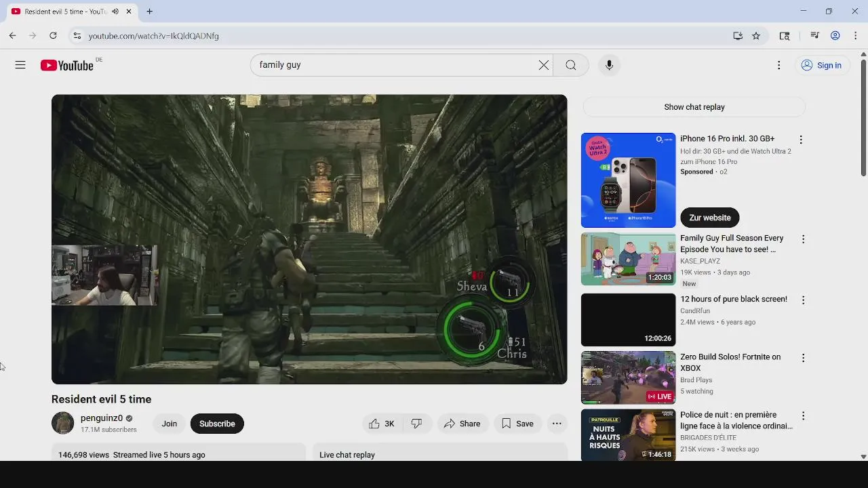The width and height of the screenshot is (868, 488).
Task: Start voice search with the microphone
Action: 609,65
